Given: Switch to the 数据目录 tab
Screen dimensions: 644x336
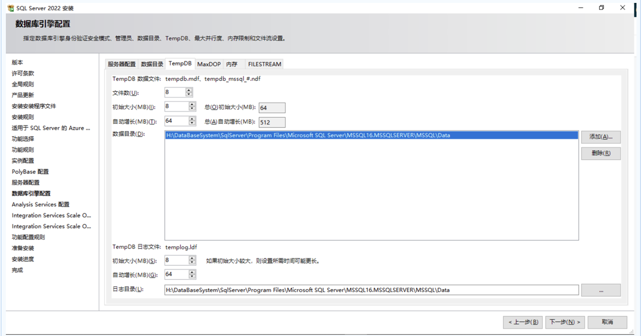Looking at the screenshot, I should [152, 64].
